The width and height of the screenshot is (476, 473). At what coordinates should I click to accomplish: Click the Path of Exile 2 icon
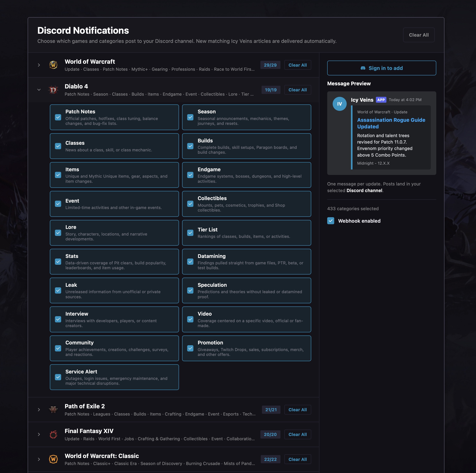[53, 410]
